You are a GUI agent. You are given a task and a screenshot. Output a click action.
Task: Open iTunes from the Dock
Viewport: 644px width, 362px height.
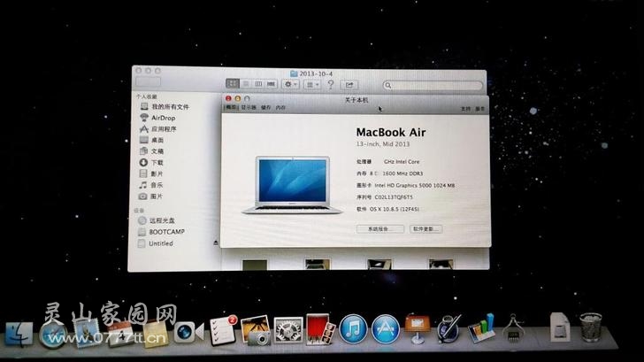tap(353, 329)
